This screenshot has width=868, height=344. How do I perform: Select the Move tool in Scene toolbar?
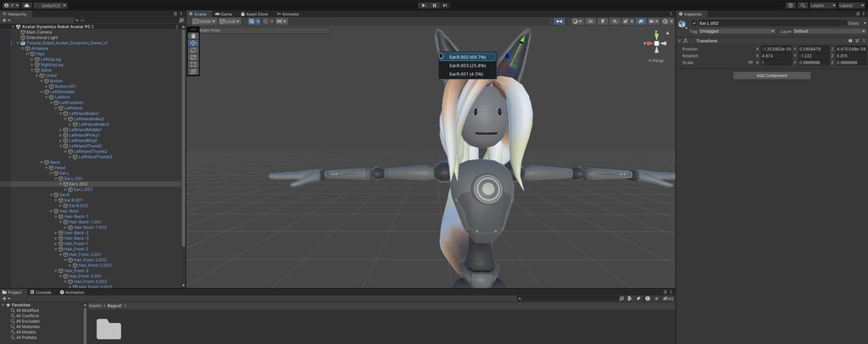coord(193,43)
